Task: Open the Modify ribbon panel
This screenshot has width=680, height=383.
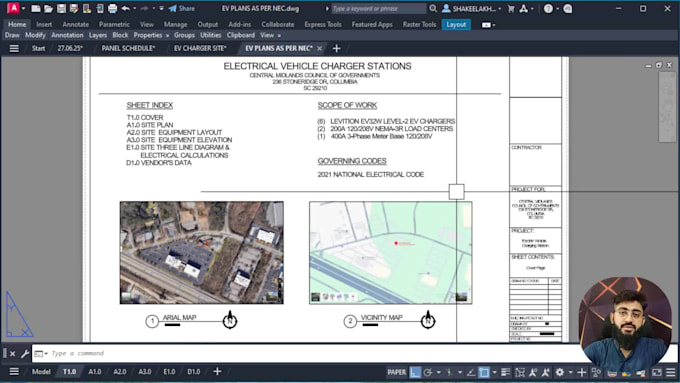Action: (x=35, y=35)
